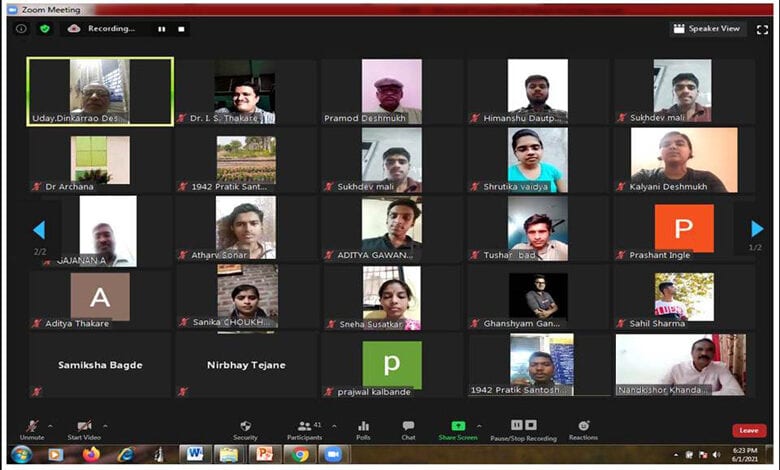Select Sanika CHOUKH... video tile
Image resolution: width=780 pixels, height=470 pixels.
pyautogui.click(x=246, y=297)
